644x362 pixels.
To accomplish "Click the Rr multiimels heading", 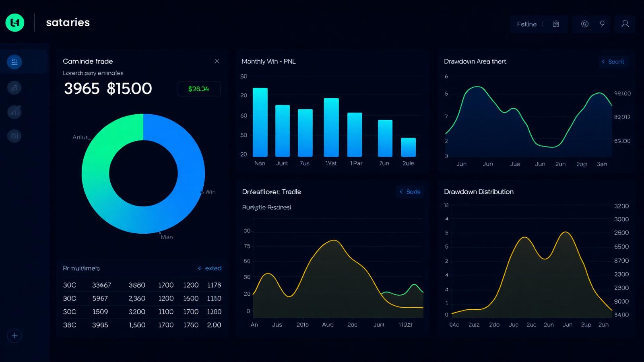I will coord(81,268).
